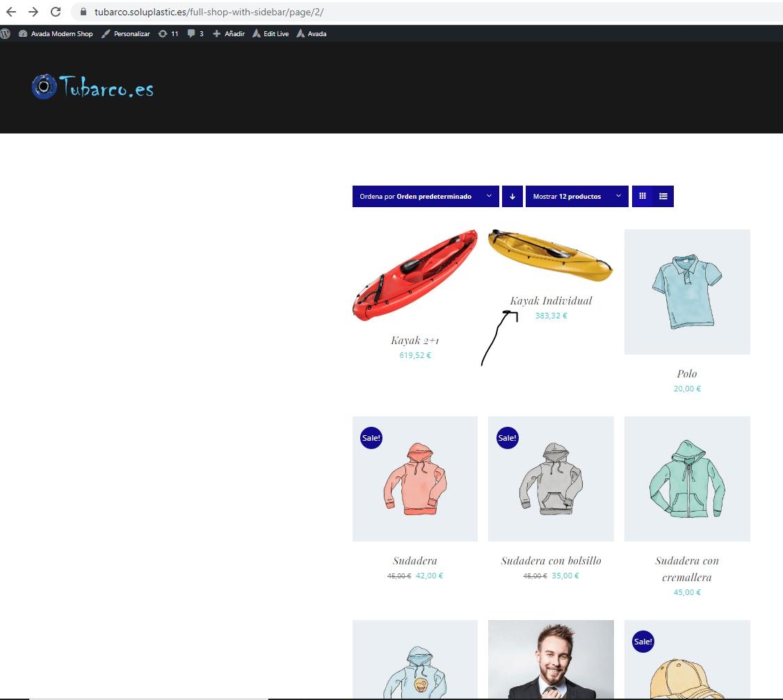Open 'Ordena por Orden predeterminado' dropdown

pos(426,196)
